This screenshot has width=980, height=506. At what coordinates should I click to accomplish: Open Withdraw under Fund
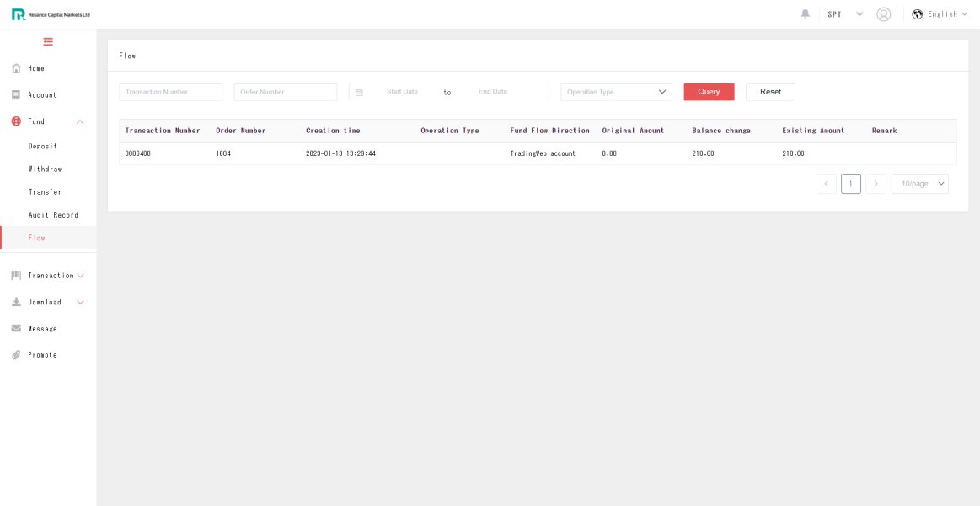pyautogui.click(x=45, y=169)
